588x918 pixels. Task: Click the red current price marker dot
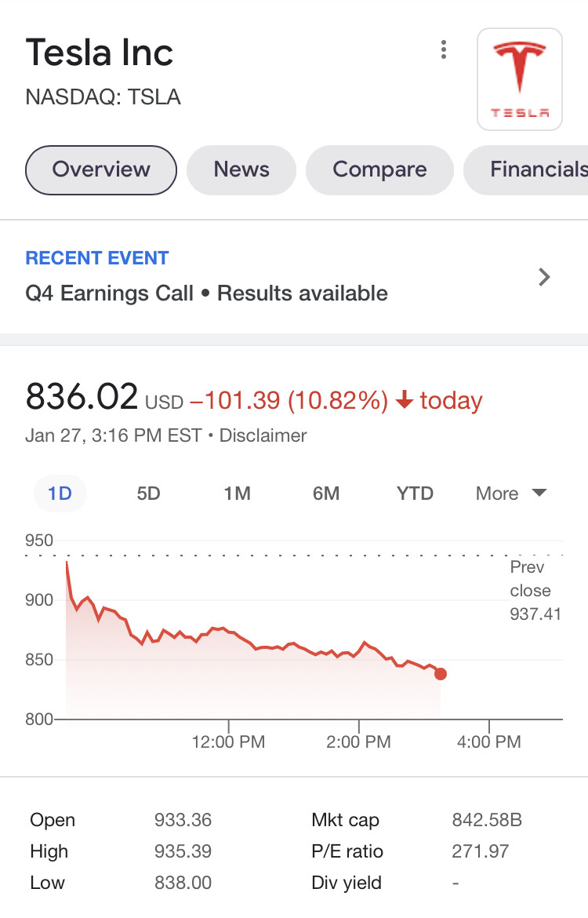[x=441, y=674]
